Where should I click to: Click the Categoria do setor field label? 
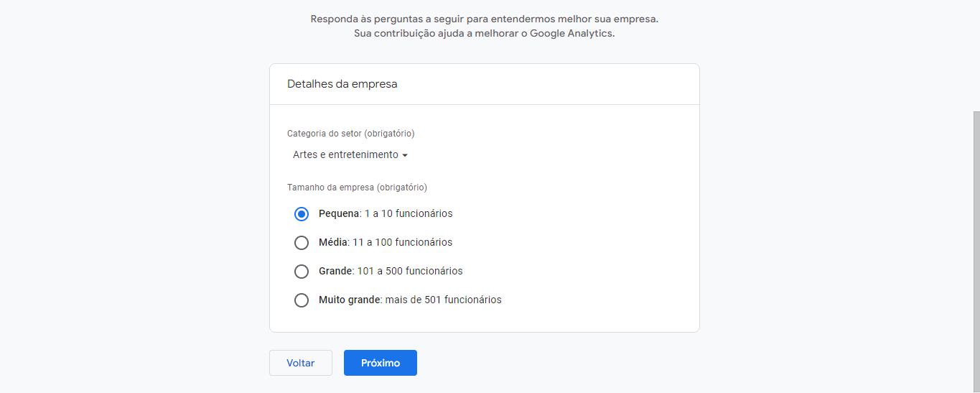tap(350, 133)
